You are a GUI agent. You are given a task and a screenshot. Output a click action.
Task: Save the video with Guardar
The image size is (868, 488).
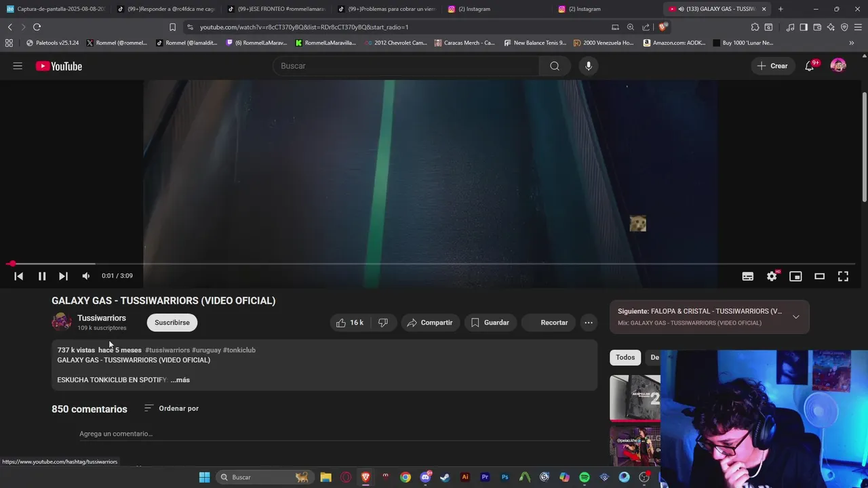[490, 323]
